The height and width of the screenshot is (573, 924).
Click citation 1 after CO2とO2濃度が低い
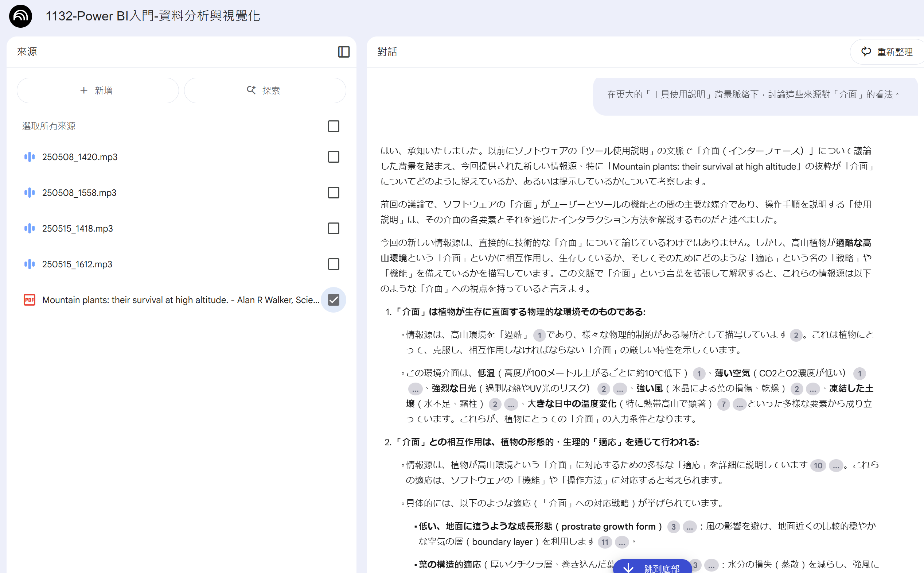pos(859,373)
